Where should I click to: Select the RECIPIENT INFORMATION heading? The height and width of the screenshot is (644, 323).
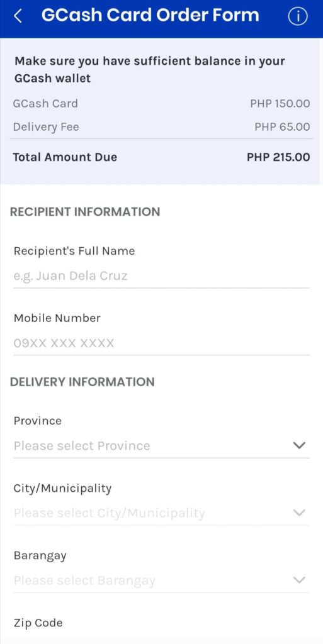pyautogui.click(x=85, y=212)
